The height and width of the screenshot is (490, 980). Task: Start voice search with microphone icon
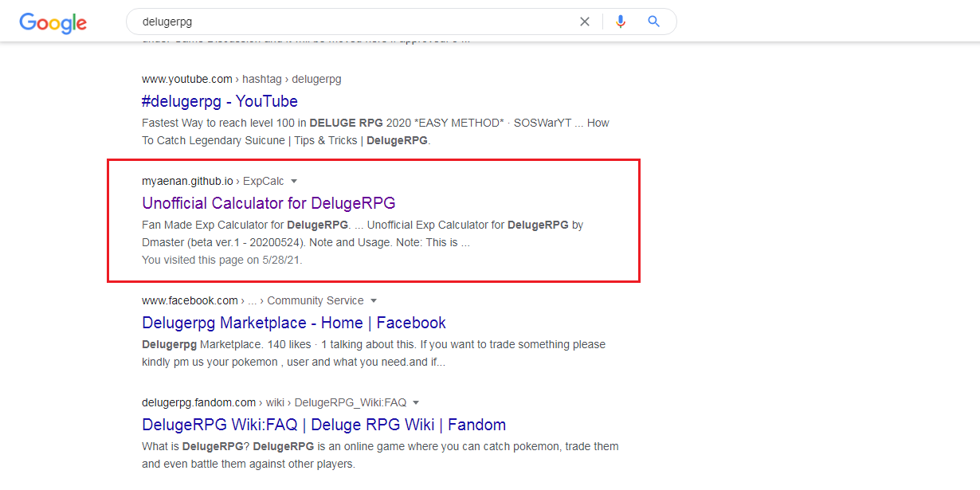point(621,22)
